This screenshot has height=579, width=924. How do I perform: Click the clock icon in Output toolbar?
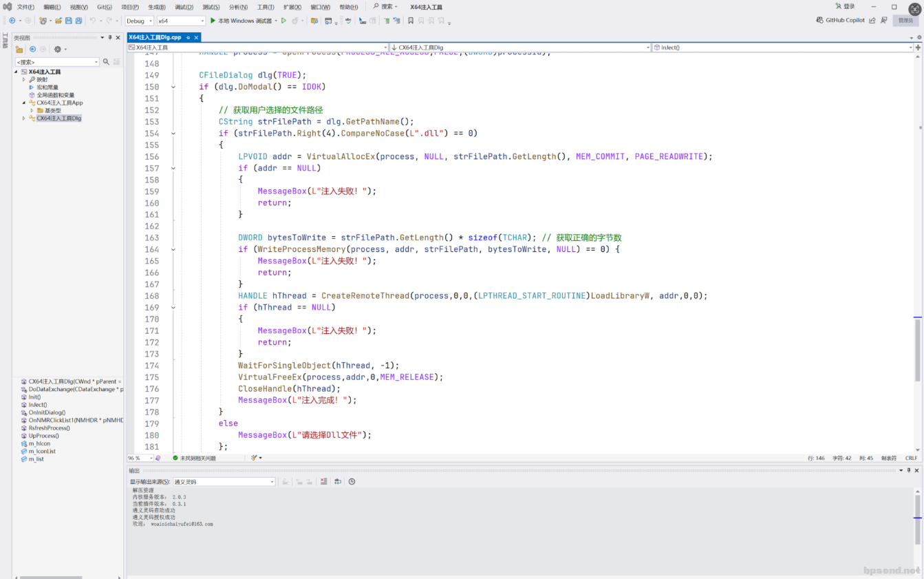[352, 482]
